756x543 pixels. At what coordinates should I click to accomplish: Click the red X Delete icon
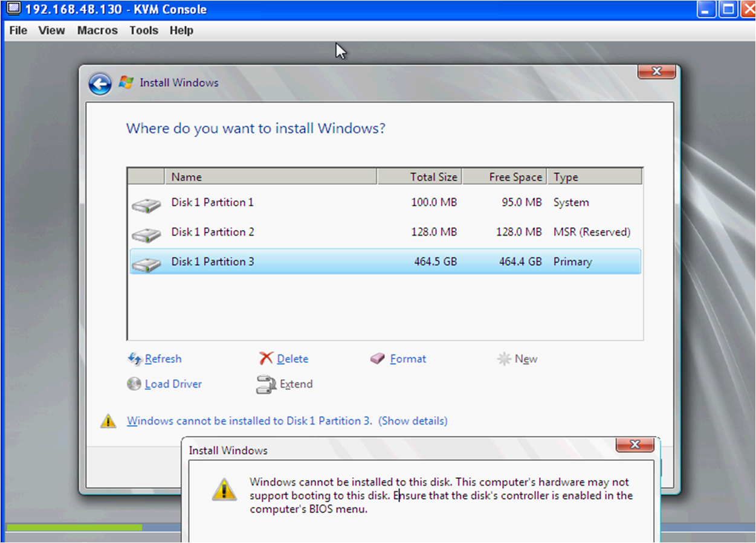pos(266,359)
